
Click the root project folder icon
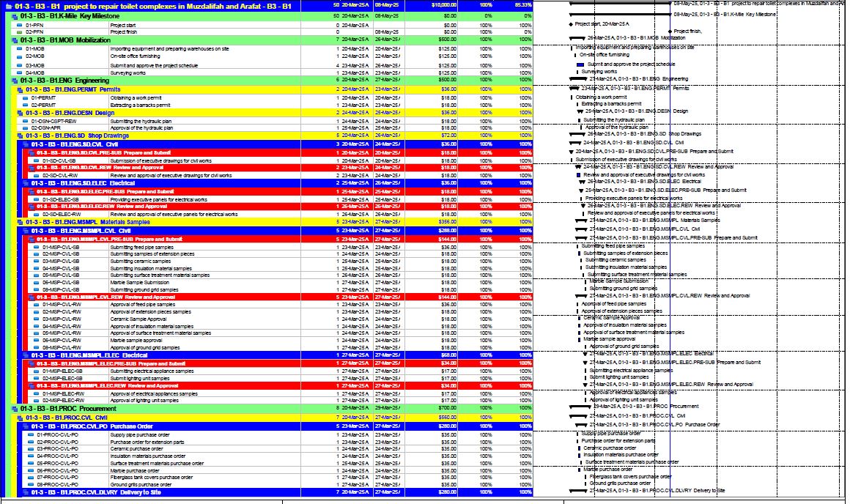tap(7, 6)
